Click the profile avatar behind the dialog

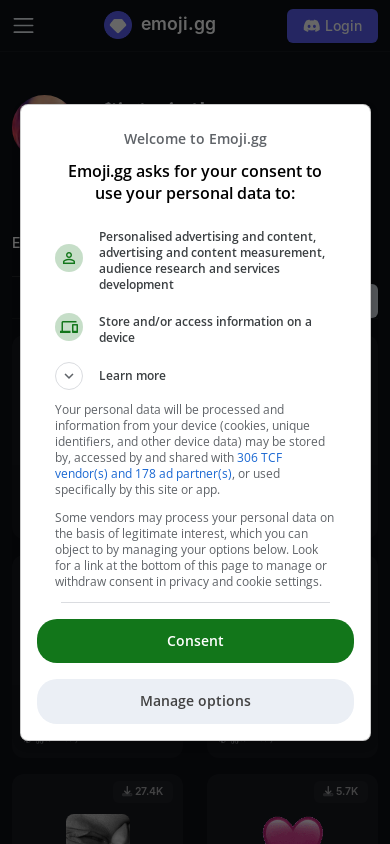coord(26,123)
